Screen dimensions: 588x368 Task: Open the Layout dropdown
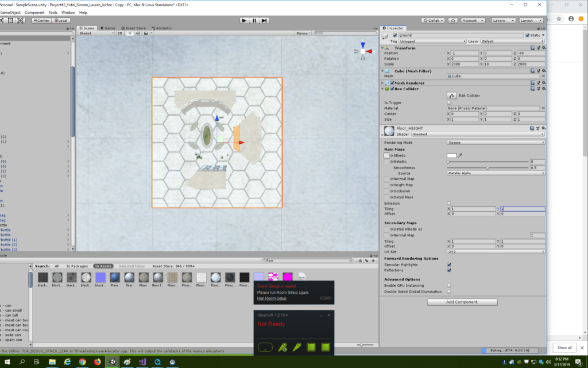(531, 21)
